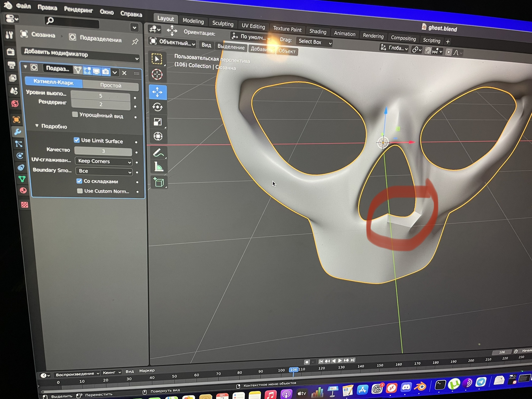Open the Правка menu
This screenshot has height=399, width=532.
(x=47, y=7)
